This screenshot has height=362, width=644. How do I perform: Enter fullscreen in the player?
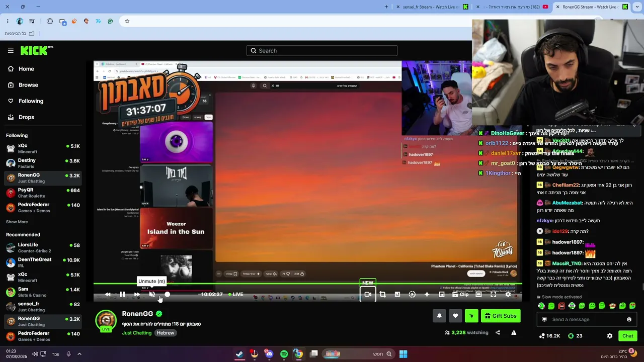tap(493, 295)
